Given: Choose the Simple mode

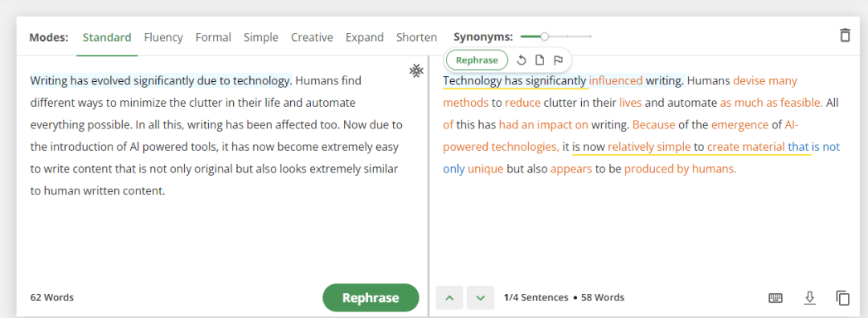Looking at the screenshot, I should 260,38.
